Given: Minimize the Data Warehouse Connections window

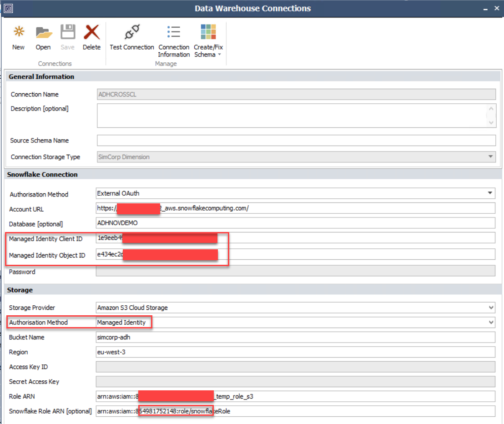Looking at the screenshot, I should click(485, 9).
